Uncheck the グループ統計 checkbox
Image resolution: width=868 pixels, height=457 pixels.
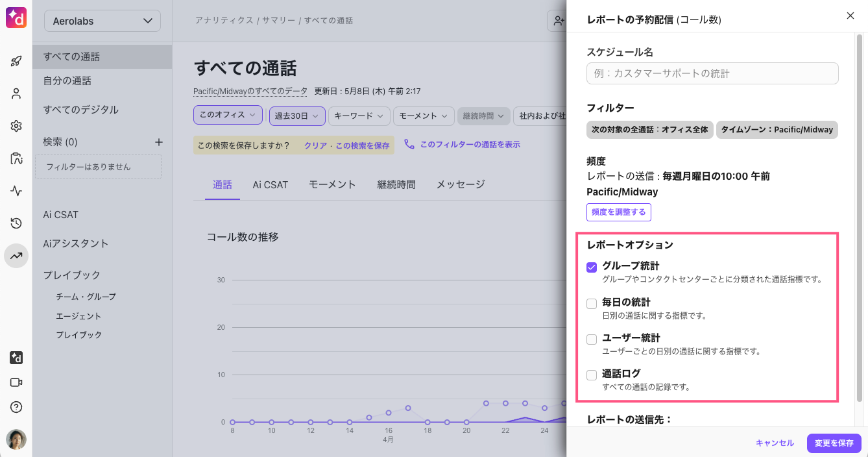pyautogui.click(x=592, y=267)
